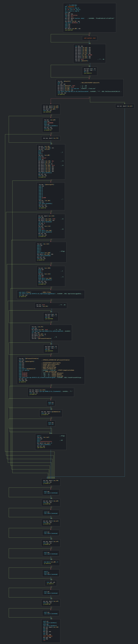Image resolution: width=138 pixels, height=644 pixels.
Task: Click the 'jne 0x4014df' jump instruction
Action: [x=69, y=30]
